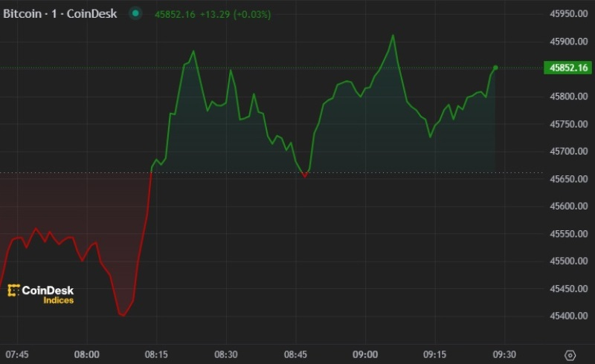This screenshot has width=595, height=364.
Task: Click the 45900.00 price axis label
Action: click(568, 42)
